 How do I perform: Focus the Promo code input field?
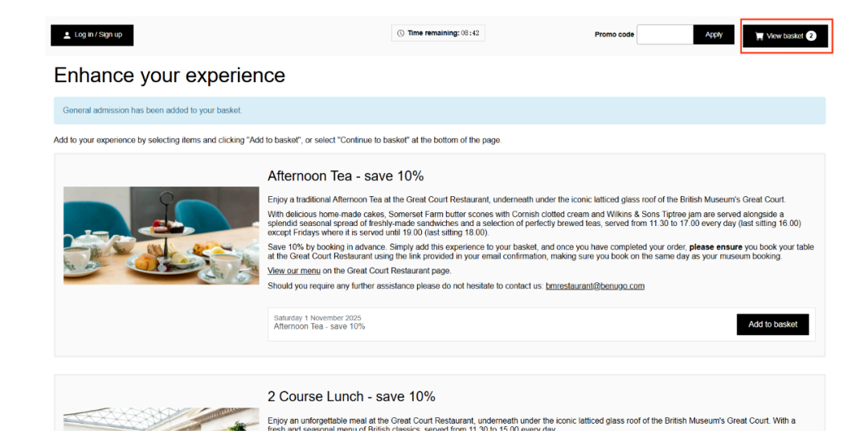click(x=664, y=35)
